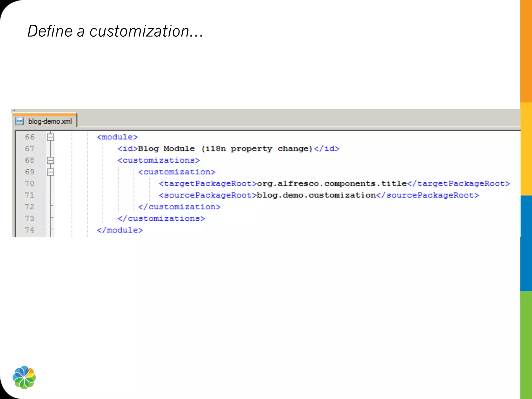Screen dimensions: 532x399
Task: Collapse the customization fold at line 69
Action: (50, 172)
